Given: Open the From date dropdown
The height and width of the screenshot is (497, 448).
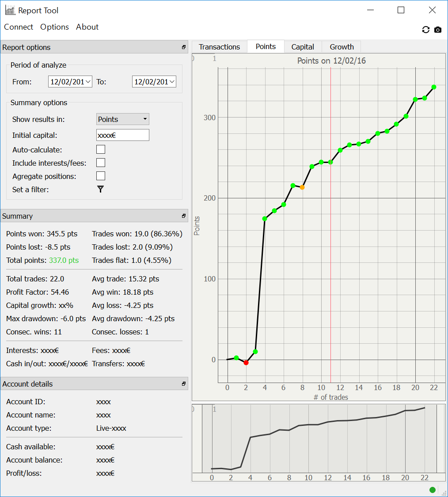Looking at the screenshot, I should (87, 82).
